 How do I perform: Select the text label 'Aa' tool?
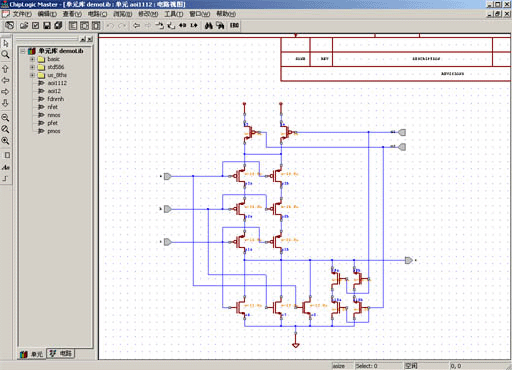click(x=6, y=167)
